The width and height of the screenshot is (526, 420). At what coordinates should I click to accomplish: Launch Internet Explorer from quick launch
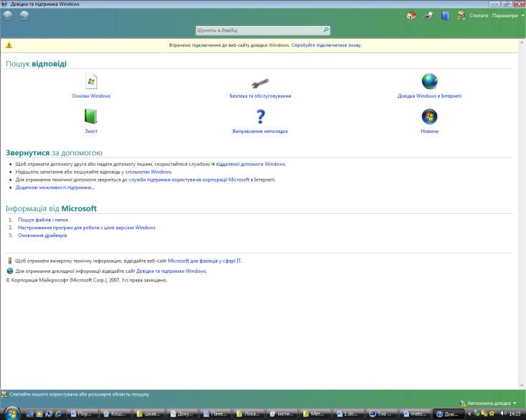(58, 414)
